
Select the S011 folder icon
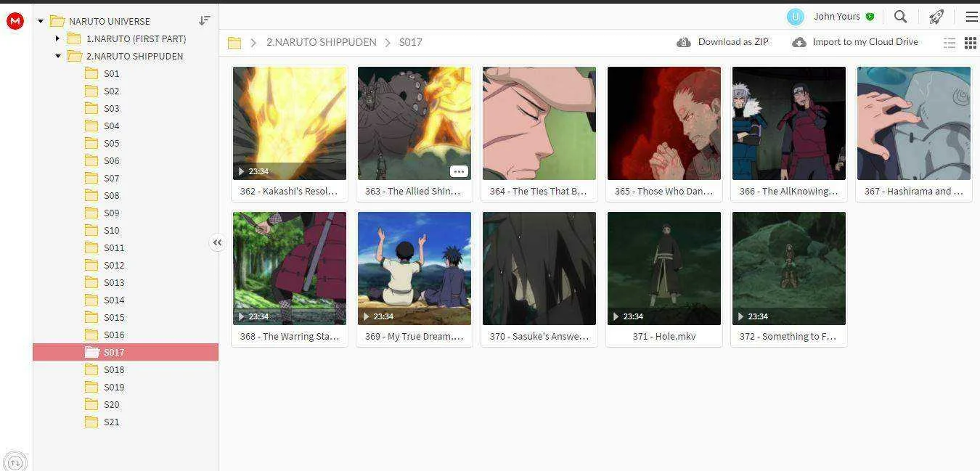[x=91, y=247]
